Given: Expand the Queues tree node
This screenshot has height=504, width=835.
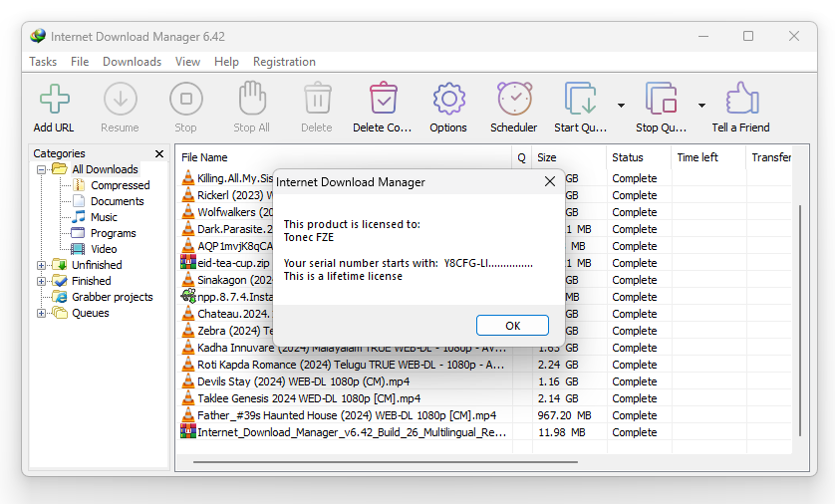Looking at the screenshot, I should [x=41, y=313].
